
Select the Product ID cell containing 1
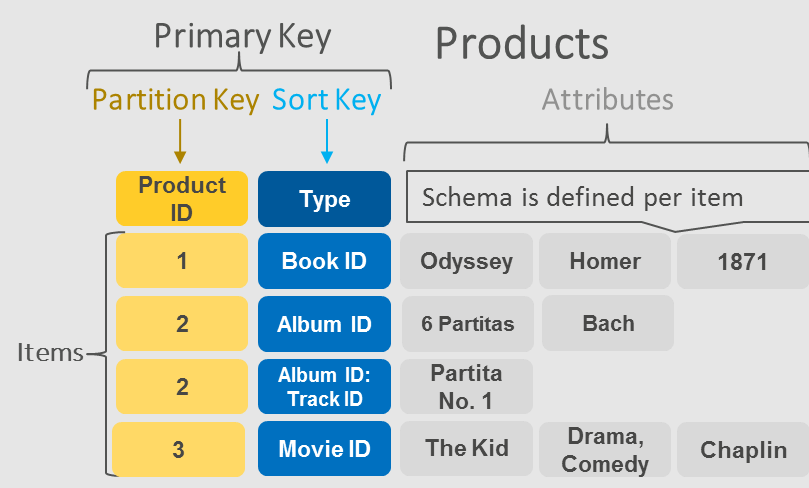182,261
